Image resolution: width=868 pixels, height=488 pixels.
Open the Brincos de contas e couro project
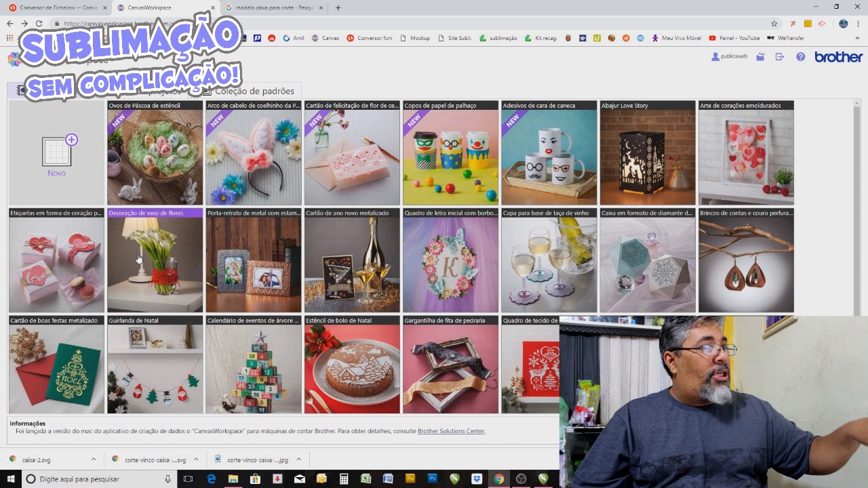pyautogui.click(x=746, y=260)
